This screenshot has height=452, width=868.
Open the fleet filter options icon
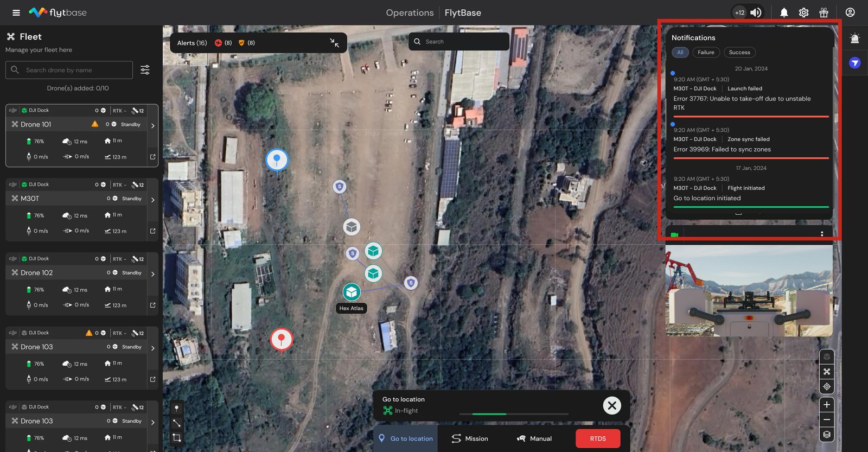[x=145, y=70]
